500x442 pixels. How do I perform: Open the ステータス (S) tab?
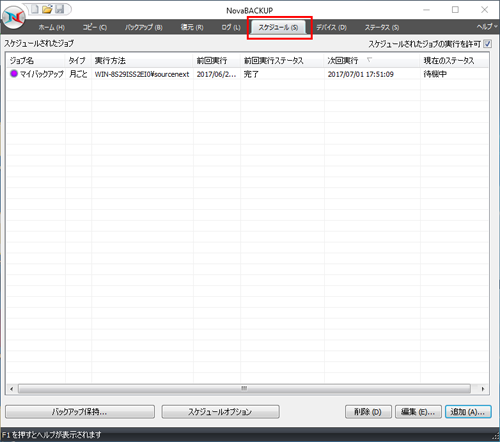(381, 27)
